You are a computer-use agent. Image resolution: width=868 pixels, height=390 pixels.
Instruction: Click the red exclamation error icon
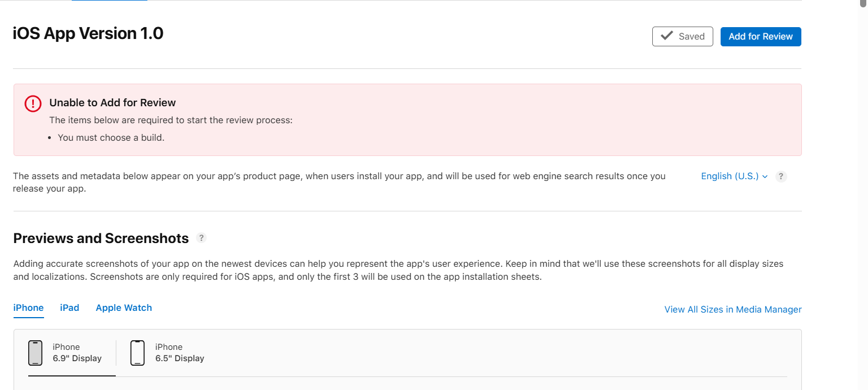point(33,103)
